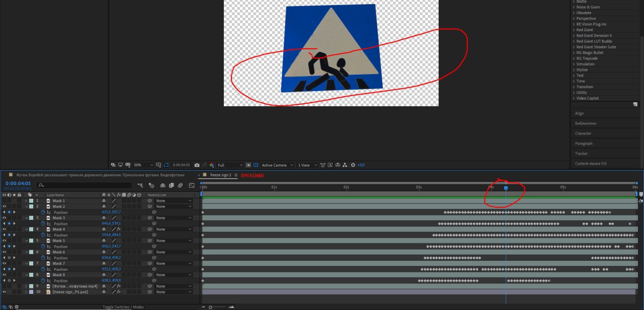The height and width of the screenshot is (310, 644).
Task: Toggle Position stopwatch for Mask 5
Action: [x=43, y=247]
